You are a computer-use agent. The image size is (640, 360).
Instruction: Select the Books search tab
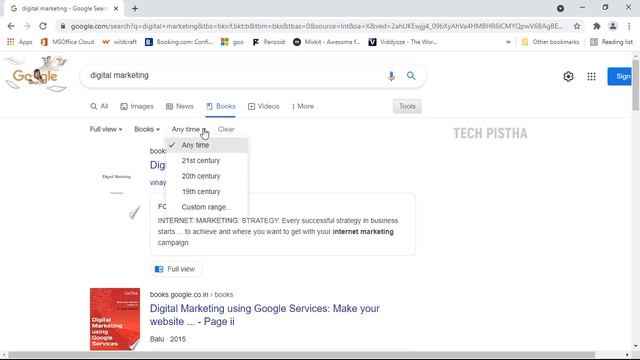coord(220,106)
